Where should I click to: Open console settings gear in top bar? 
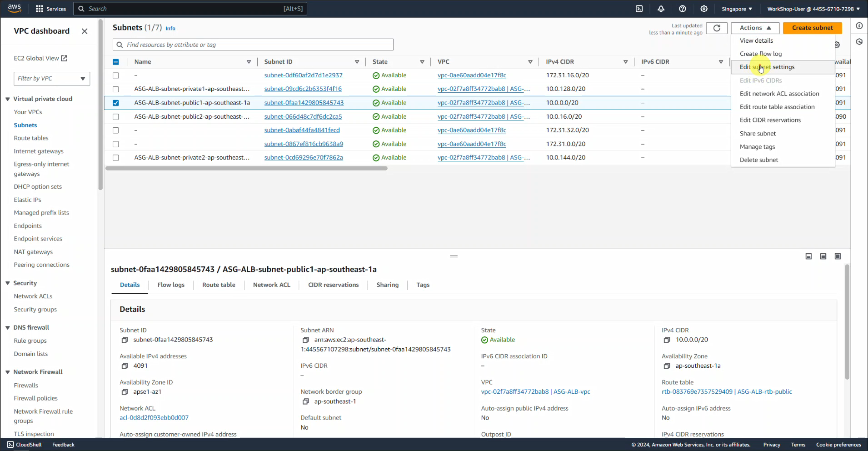pos(704,9)
